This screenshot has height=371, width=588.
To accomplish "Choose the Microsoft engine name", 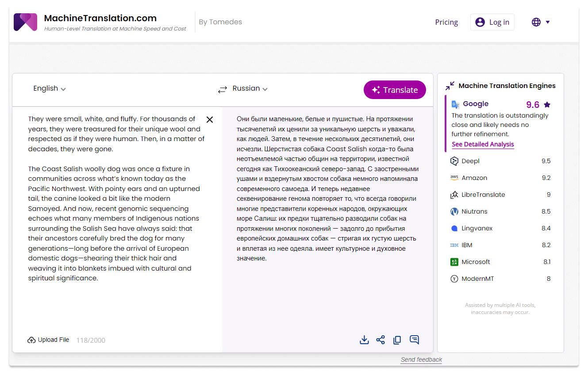I will point(476,262).
